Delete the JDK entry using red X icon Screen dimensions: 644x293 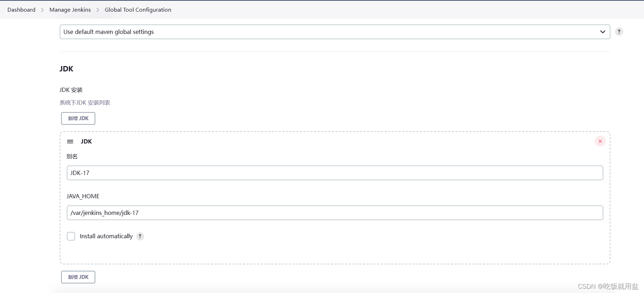600,141
